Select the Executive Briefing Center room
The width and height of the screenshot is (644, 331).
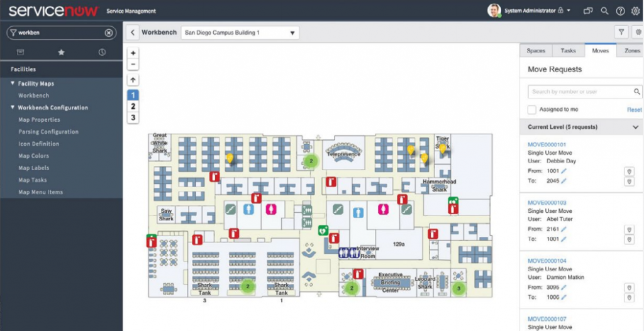click(391, 283)
